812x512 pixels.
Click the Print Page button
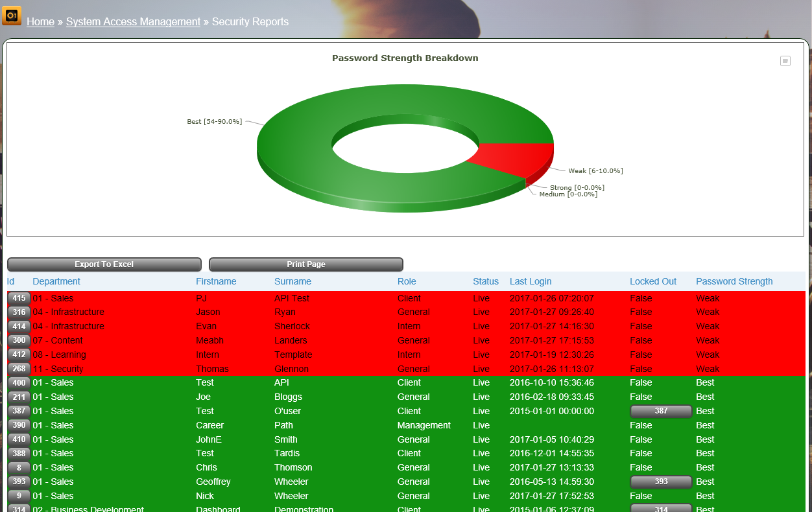[305, 264]
